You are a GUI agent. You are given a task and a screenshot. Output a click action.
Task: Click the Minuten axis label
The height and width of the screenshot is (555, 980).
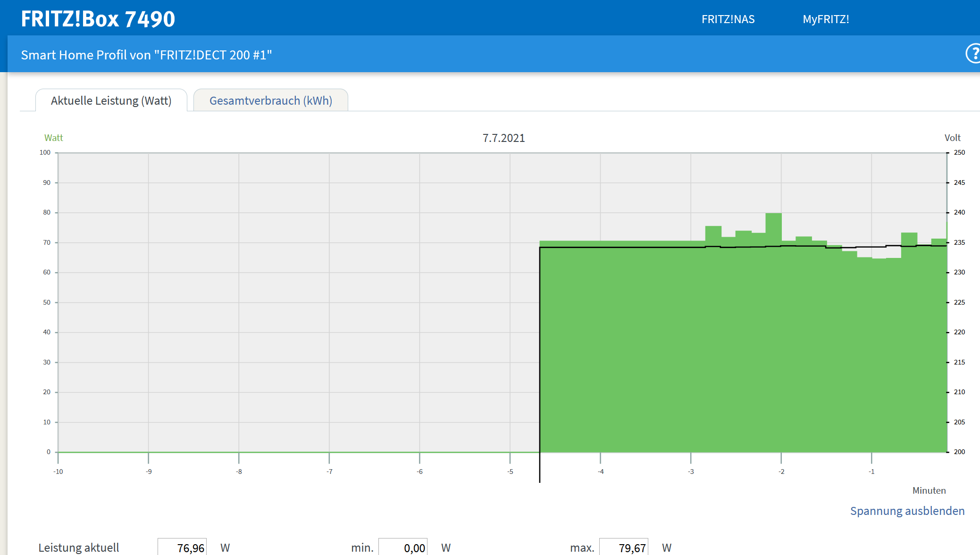coord(929,490)
